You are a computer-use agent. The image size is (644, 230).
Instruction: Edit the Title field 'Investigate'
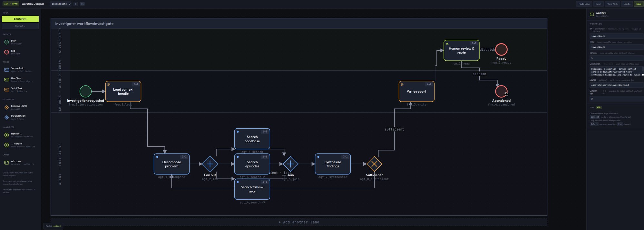point(616,47)
